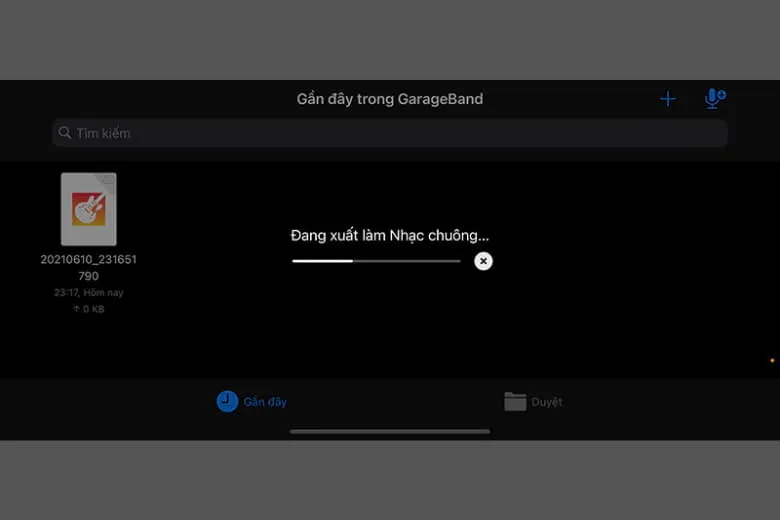The height and width of the screenshot is (520, 780).
Task: Tap the 23:17, Hôm nay file timestamp
Action: [88, 293]
